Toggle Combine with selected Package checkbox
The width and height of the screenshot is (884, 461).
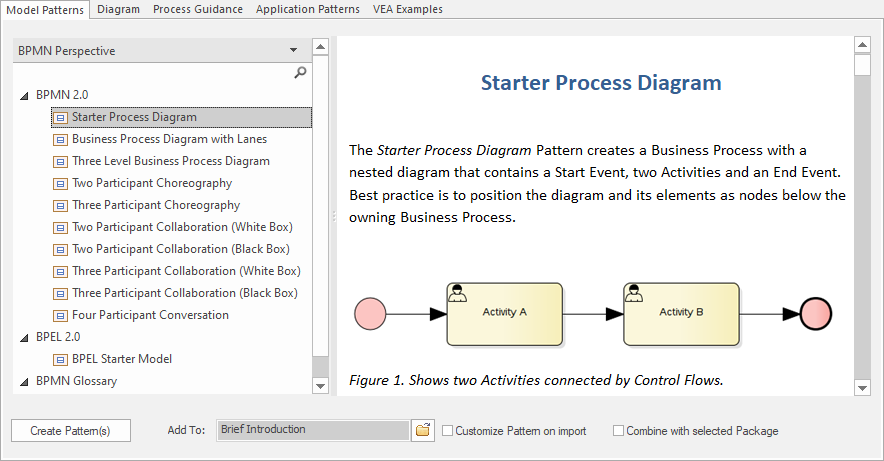pos(619,431)
